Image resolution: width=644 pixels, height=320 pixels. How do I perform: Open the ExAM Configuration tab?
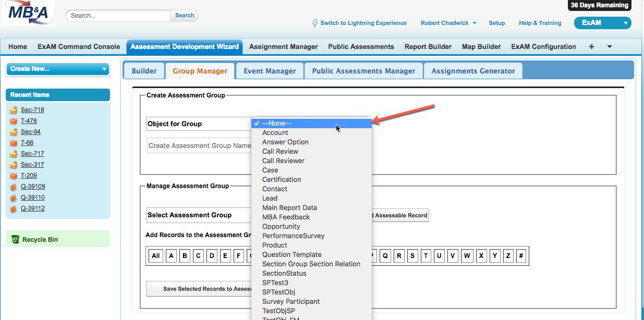(543, 46)
